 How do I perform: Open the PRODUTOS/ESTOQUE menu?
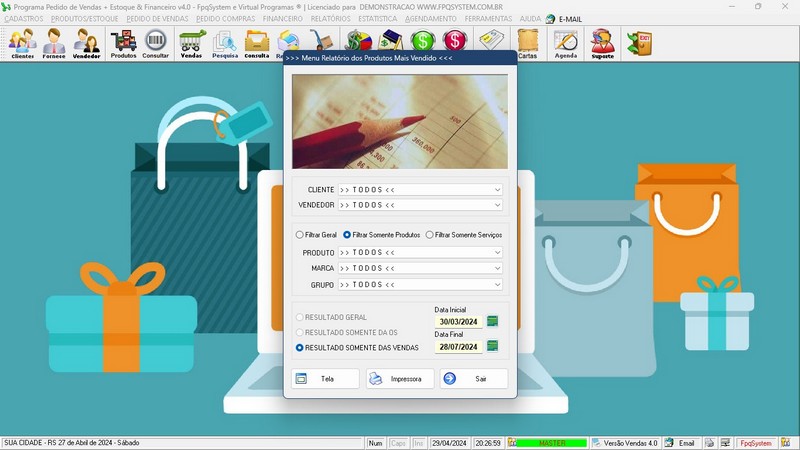(x=85, y=19)
